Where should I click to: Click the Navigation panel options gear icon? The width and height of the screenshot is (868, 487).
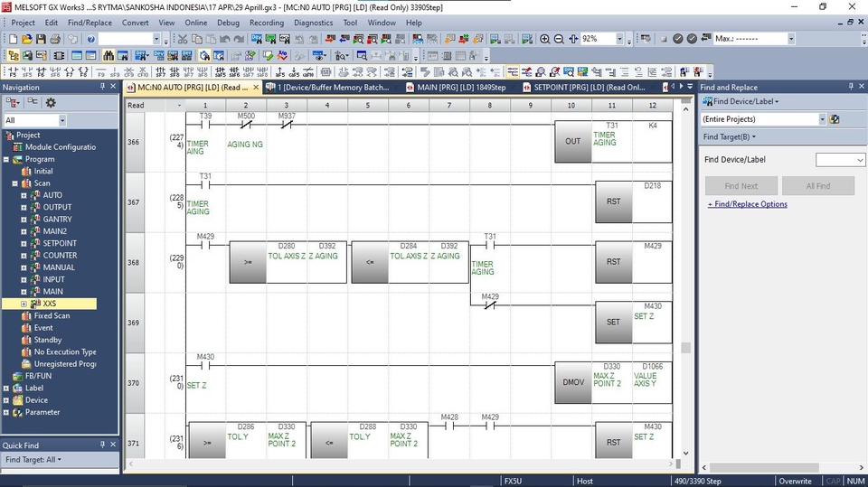point(51,102)
